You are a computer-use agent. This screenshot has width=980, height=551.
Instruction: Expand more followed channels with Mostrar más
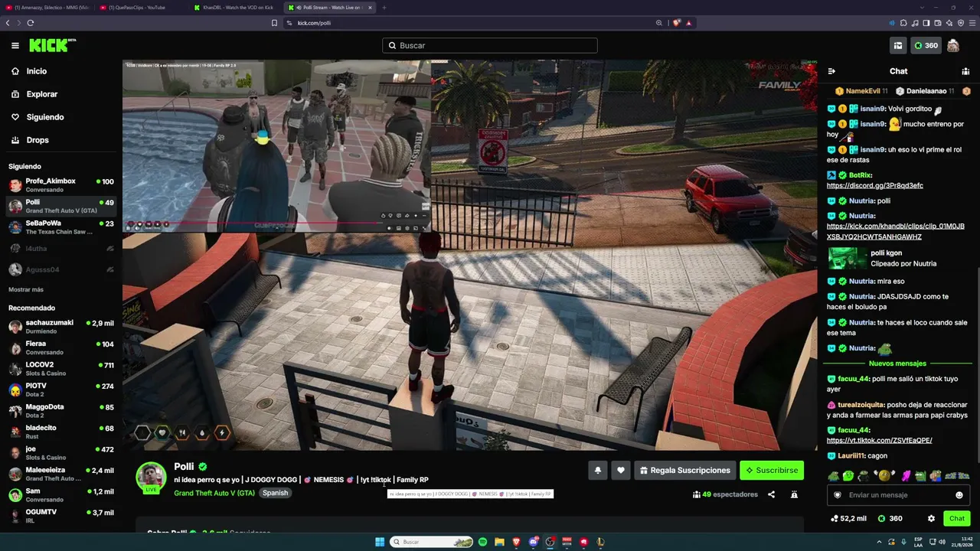click(x=26, y=290)
